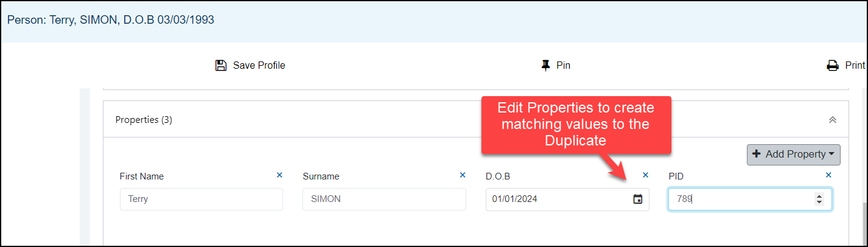Click the Pin label
The height and width of the screenshot is (247, 868).
pyautogui.click(x=564, y=65)
